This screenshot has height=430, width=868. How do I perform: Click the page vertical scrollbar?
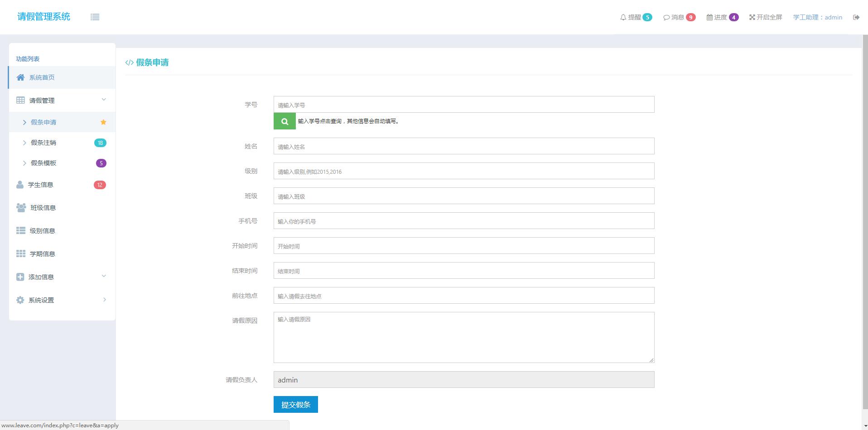tap(865, 222)
